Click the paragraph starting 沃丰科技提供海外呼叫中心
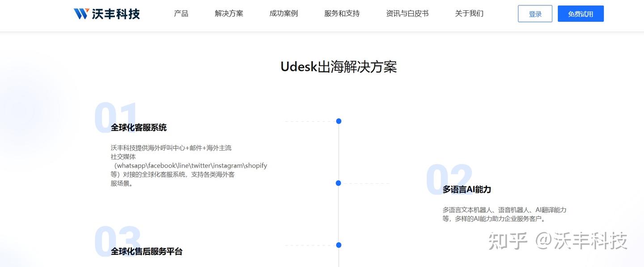Viewport: 644px width, 267px height. point(189,165)
